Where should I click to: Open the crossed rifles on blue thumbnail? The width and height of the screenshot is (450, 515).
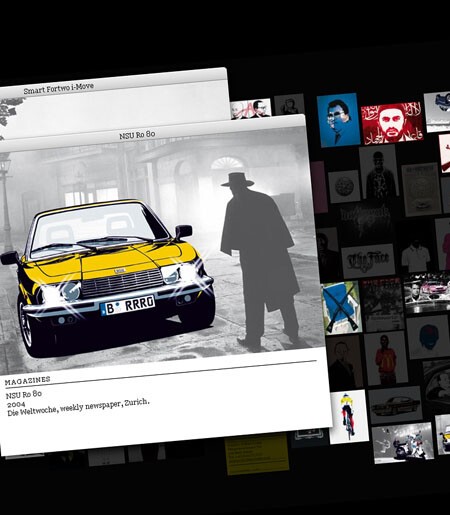click(342, 307)
